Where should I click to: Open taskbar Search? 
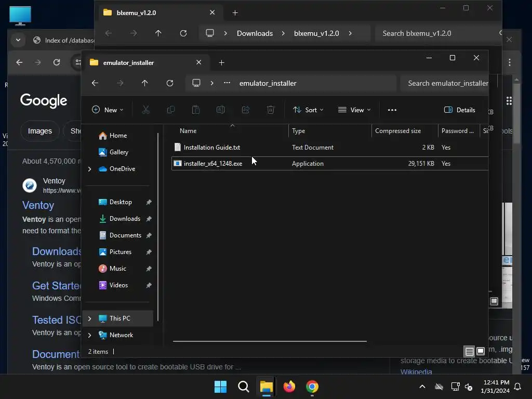(x=244, y=387)
